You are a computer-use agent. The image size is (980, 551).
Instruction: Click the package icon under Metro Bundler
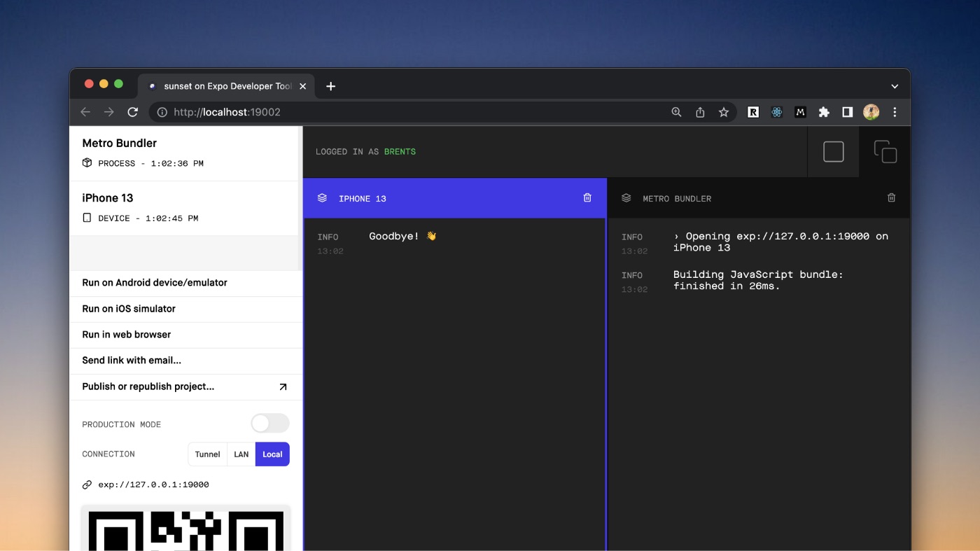coord(87,163)
